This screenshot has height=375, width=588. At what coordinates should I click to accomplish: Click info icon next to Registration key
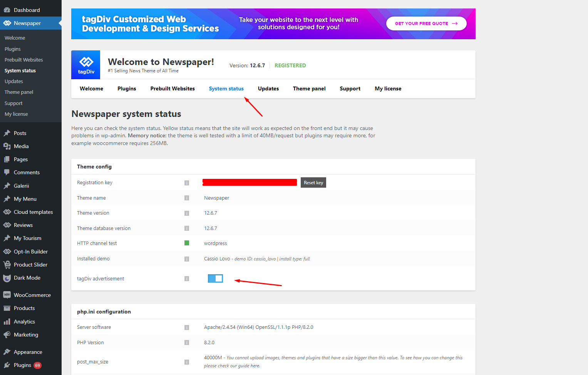187,183
